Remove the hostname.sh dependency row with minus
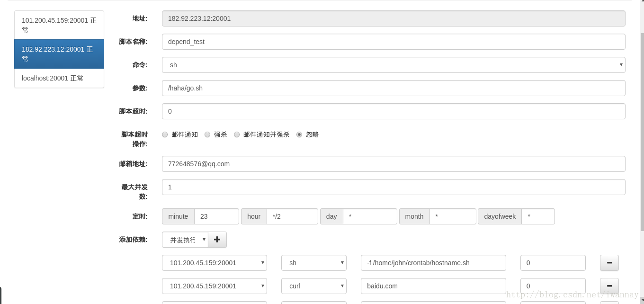Screen dimensions: 644x304 pyautogui.click(x=609, y=263)
